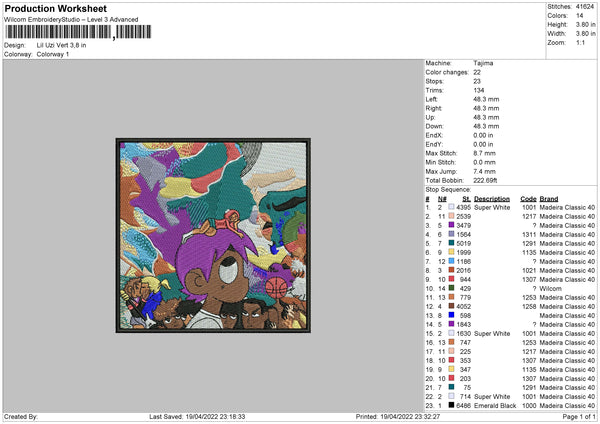The image size is (600, 424).
Task: Click the Min Stitch value '0.0 mm'
Action: [484, 162]
